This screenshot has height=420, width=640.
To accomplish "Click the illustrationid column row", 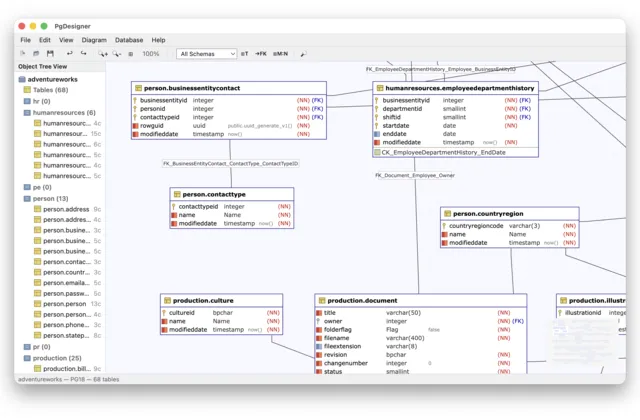I will point(592,313).
